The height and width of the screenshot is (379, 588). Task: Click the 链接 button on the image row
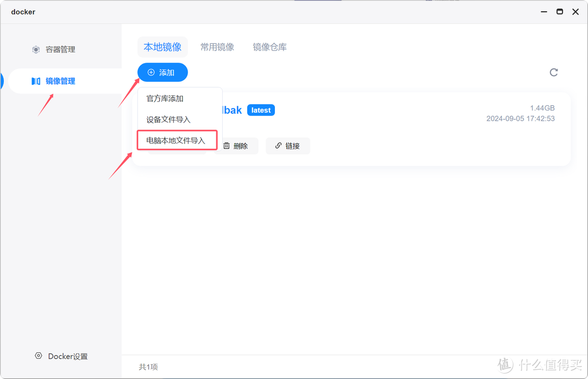coord(287,145)
